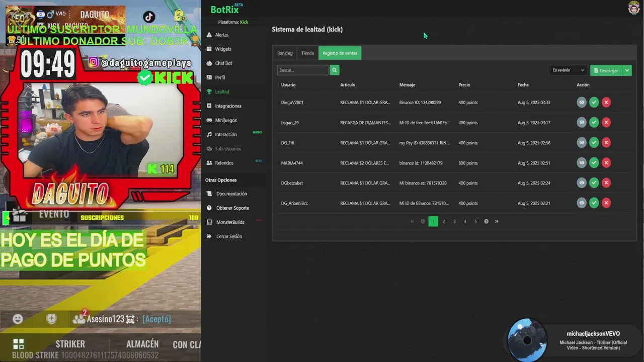644x362 pixels.
Task: Approve DiegoV2801 sale with green check
Action: pyautogui.click(x=594, y=103)
